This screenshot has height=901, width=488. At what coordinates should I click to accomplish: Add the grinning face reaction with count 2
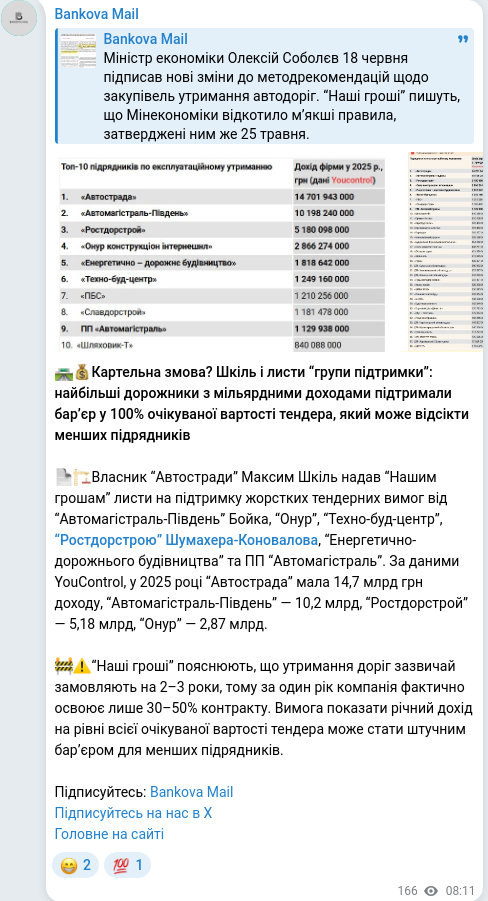(x=75, y=865)
